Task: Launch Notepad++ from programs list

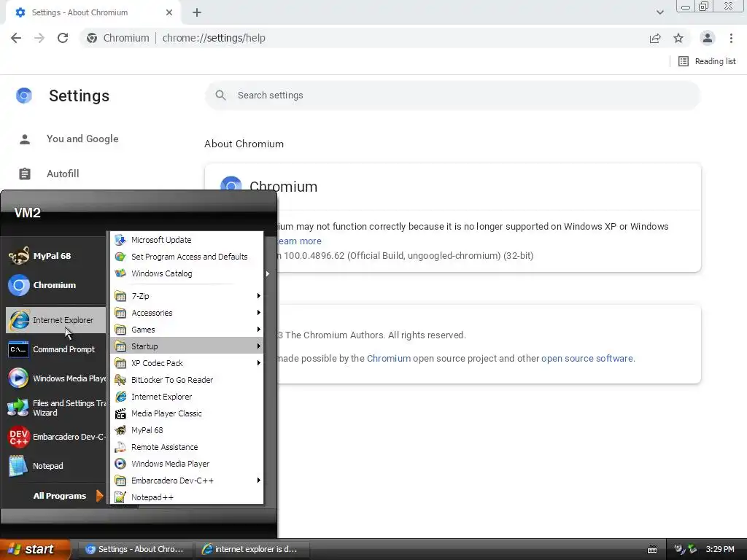Action: click(187, 497)
